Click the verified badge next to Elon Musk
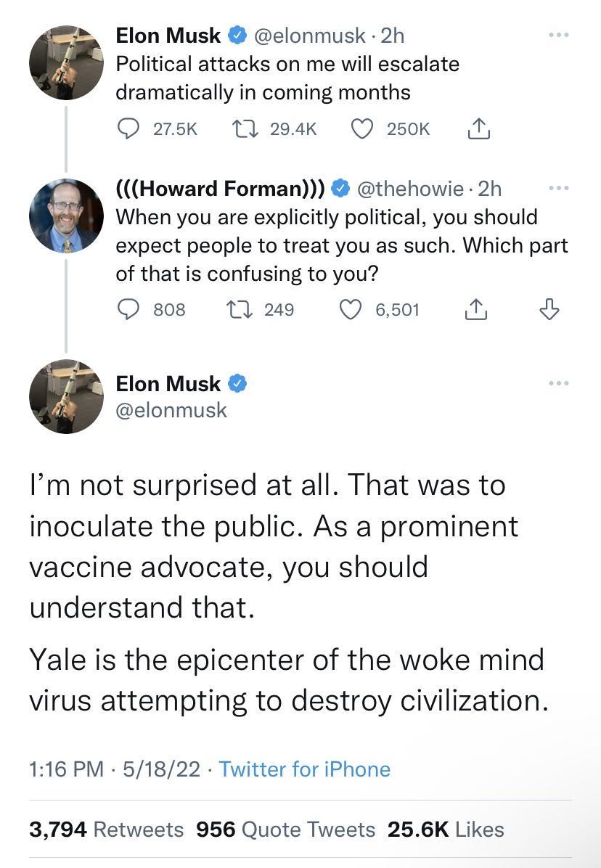Image resolution: width=601 pixels, height=868 pixels. [238, 35]
